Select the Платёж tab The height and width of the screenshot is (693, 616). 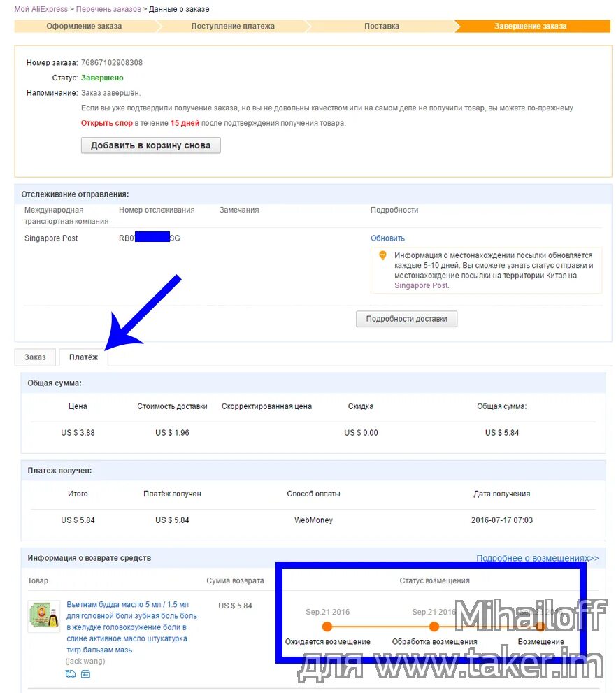83,357
